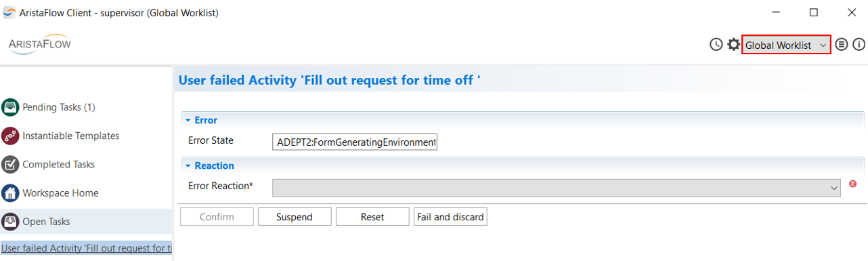Click the red error marker next to Error Reaction
The width and height of the screenshot is (868, 261).
pyautogui.click(x=852, y=184)
